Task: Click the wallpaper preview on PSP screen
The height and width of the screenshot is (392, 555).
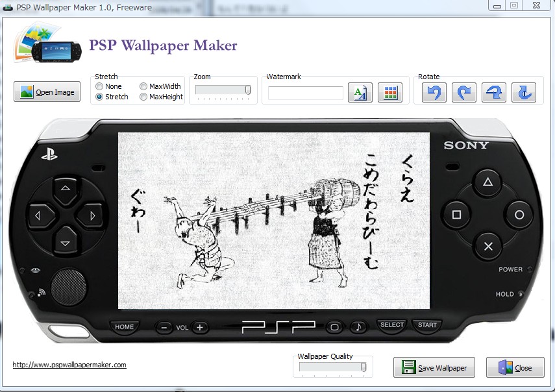Action: click(274, 221)
